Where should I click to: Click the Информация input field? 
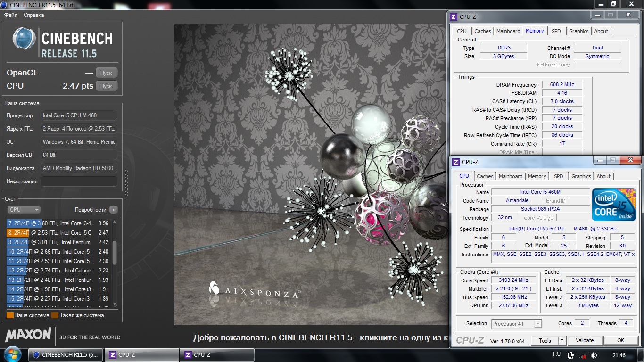pos(79,181)
